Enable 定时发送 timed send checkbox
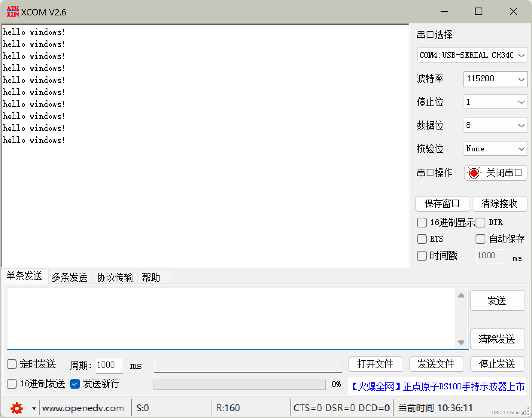This screenshot has width=532, height=418. (12, 364)
